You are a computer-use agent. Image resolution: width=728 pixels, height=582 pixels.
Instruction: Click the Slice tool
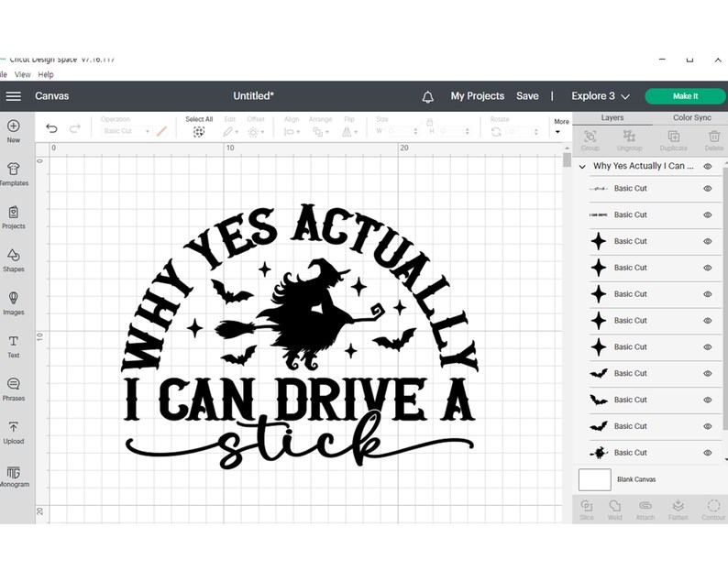(587, 510)
